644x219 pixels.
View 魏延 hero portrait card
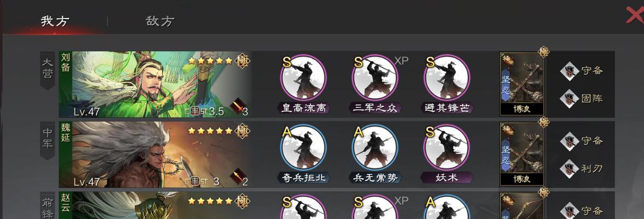(155, 154)
